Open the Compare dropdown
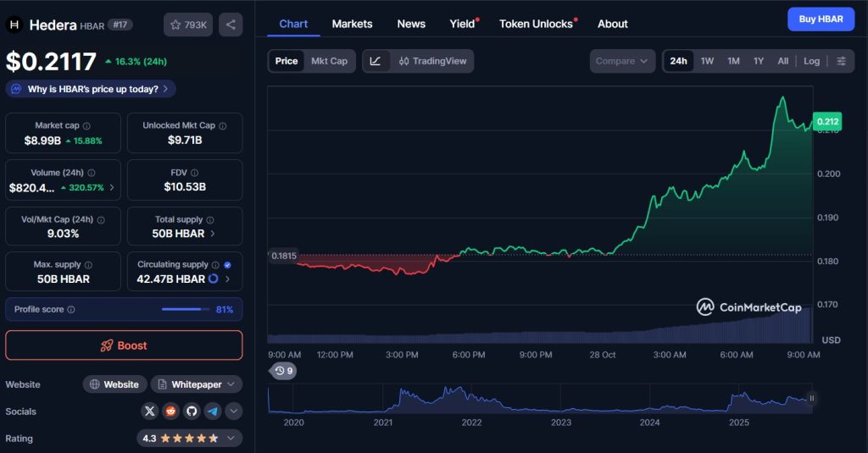Viewport: 868px width, 453px height. tap(622, 61)
